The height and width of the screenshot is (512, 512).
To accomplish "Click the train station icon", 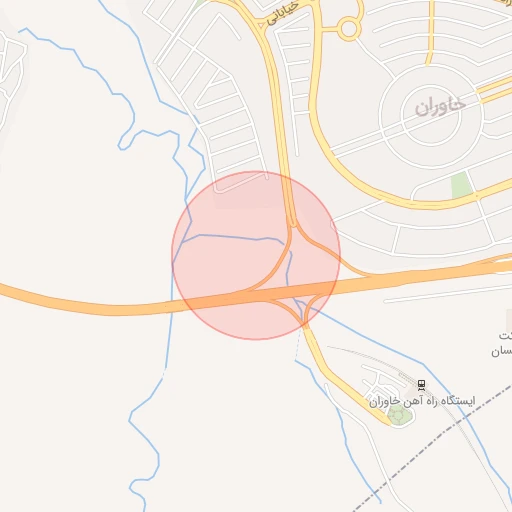I will coord(421,385).
